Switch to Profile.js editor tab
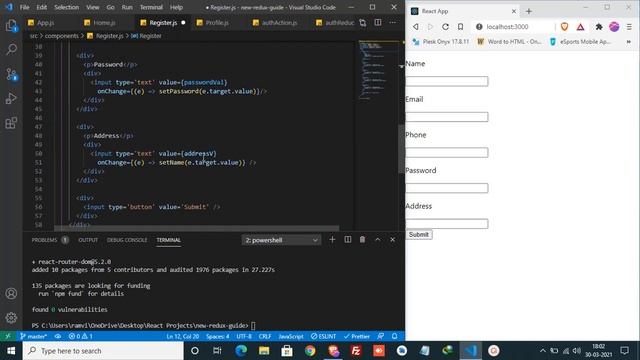 217,23
